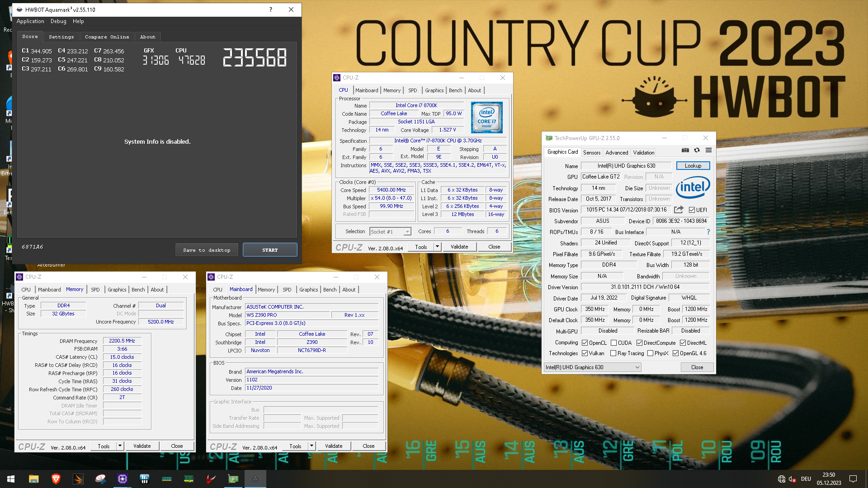Open the GPU-Z hamburger menu

708,150
